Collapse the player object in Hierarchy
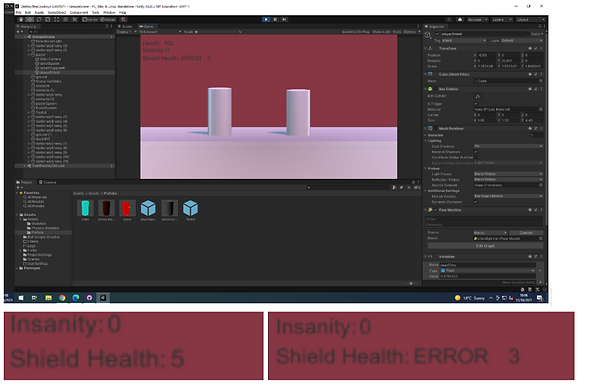600x386 pixels. click(x=29, y=55)
